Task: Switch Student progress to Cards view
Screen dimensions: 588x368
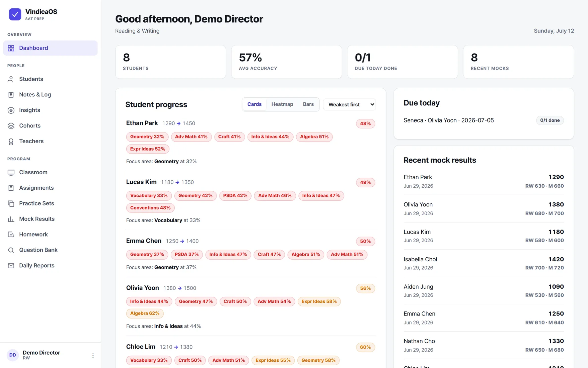Action: [x=254, y=104]
